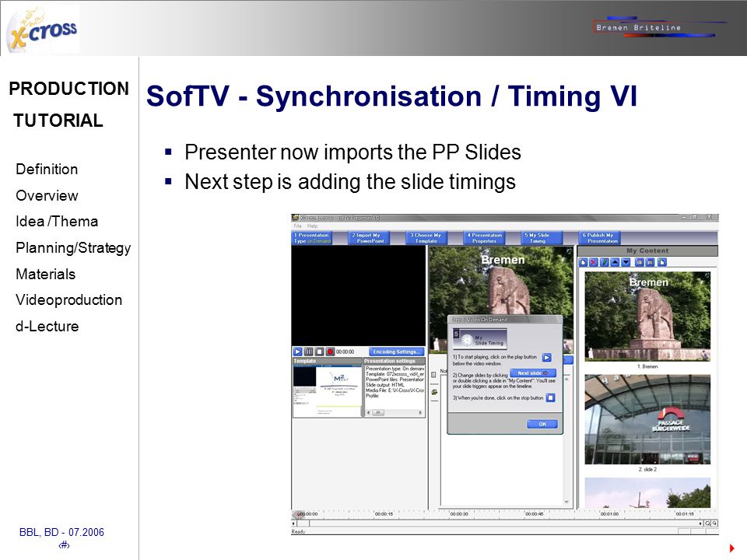Click the move up arrow in My Content toolbar

click(615, 262)
